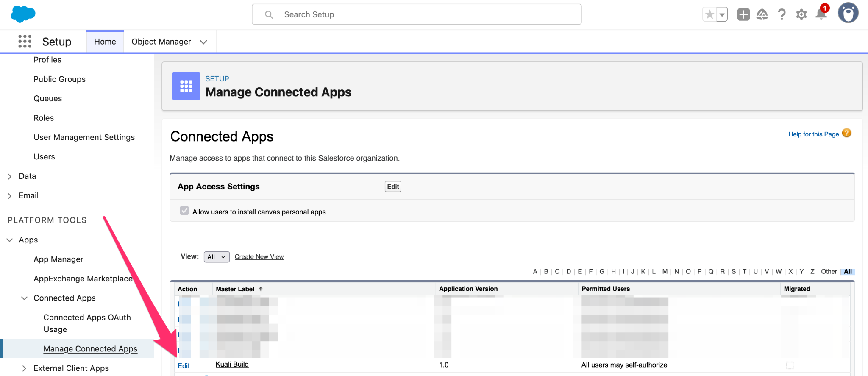Open Help for this Page link
The image size is (868, 376).
pyautogui.click(x=813, y=134)
